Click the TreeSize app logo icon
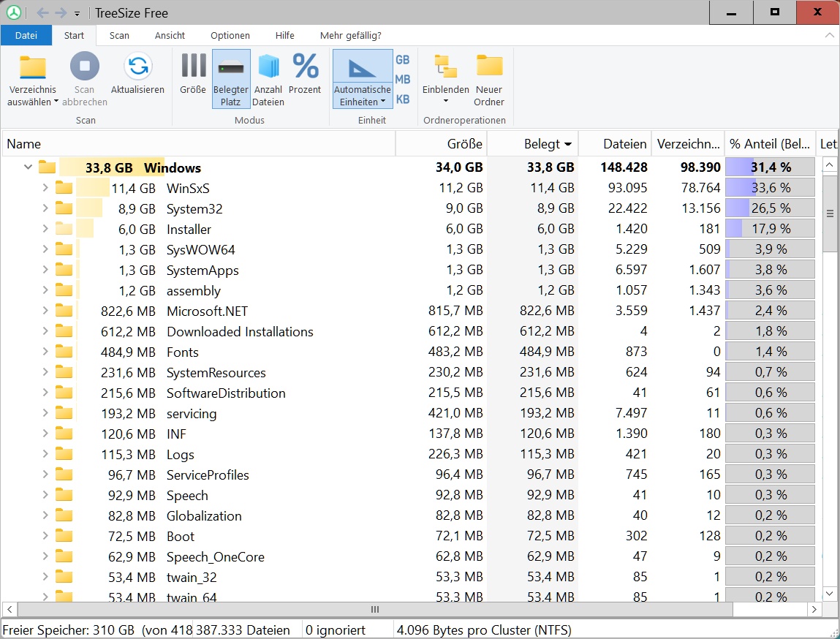Screen dimensions: 840x639 (x=13, y=12)
